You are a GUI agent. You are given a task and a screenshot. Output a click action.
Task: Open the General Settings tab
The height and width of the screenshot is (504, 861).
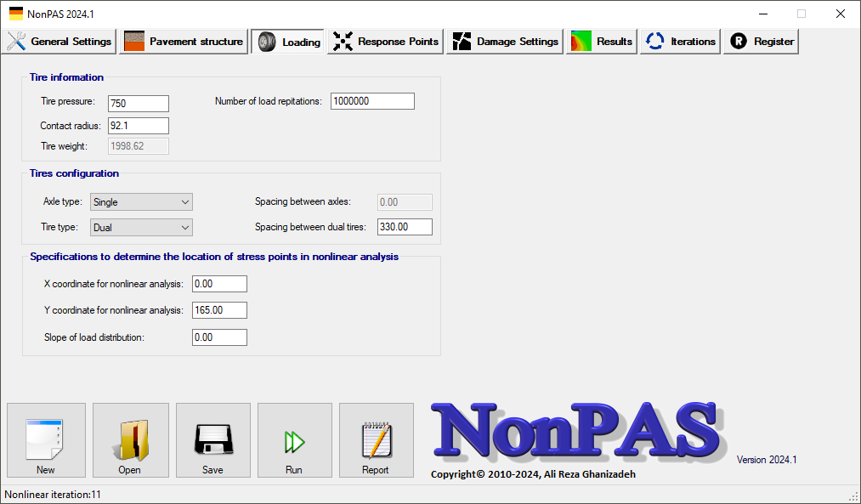pos(59,42)
